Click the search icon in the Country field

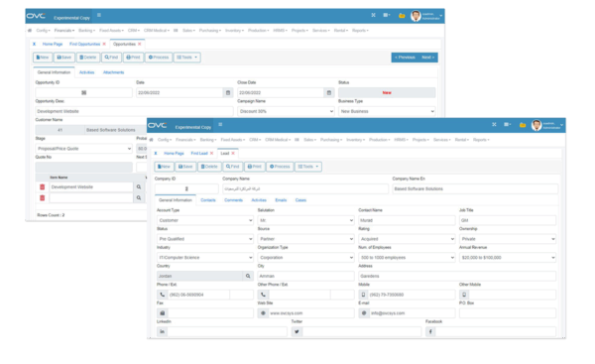pos(248,276)
